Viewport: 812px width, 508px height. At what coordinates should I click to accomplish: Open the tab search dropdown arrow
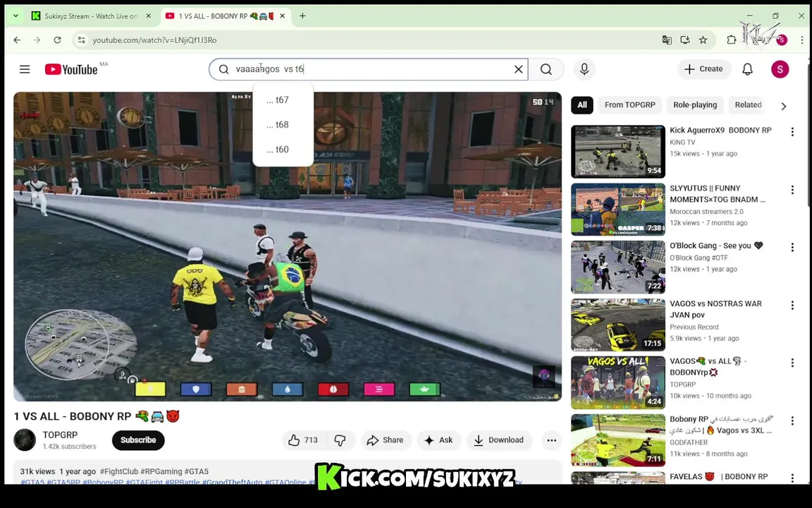16,16
